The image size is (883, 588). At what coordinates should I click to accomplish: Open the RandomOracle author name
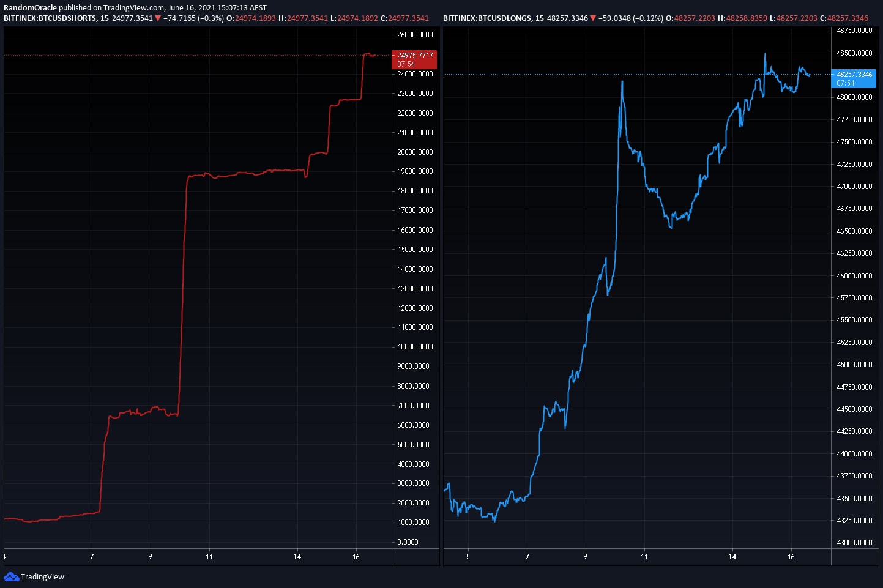click(30, 8)
